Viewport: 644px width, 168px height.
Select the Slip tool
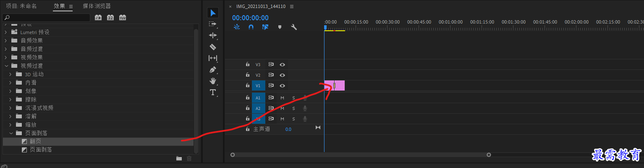pyautogui.click(x=213, y=58)
